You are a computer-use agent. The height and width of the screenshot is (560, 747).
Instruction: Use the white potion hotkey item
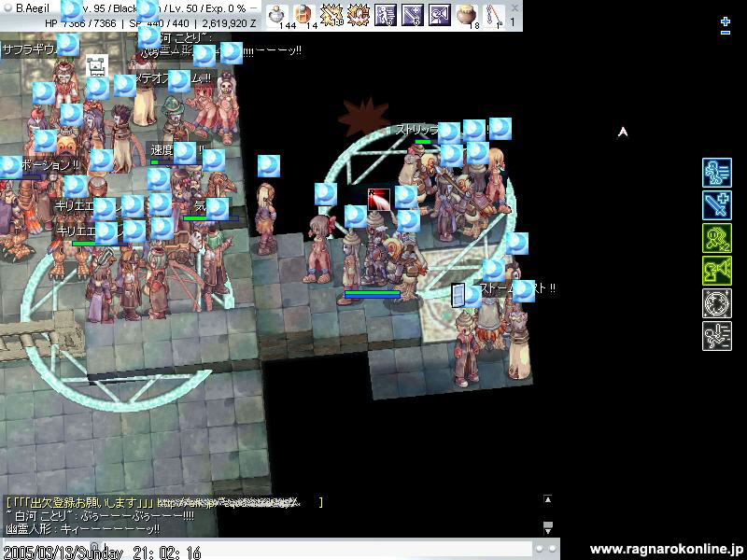tap(276, 15)
